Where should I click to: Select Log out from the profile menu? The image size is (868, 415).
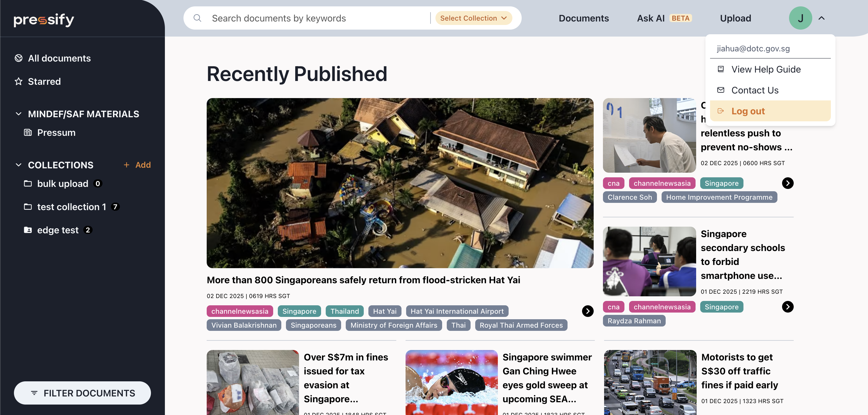click(748, 111)
